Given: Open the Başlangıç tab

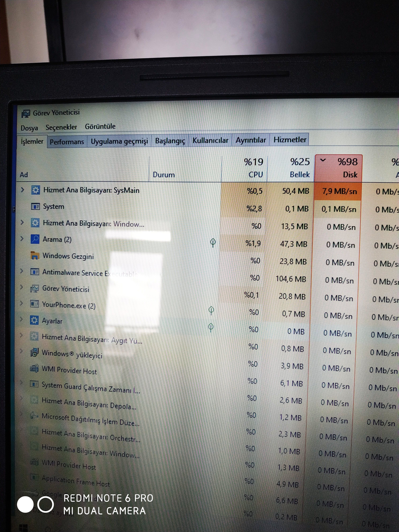Looking at the screenshot, I should coord(170,141).
